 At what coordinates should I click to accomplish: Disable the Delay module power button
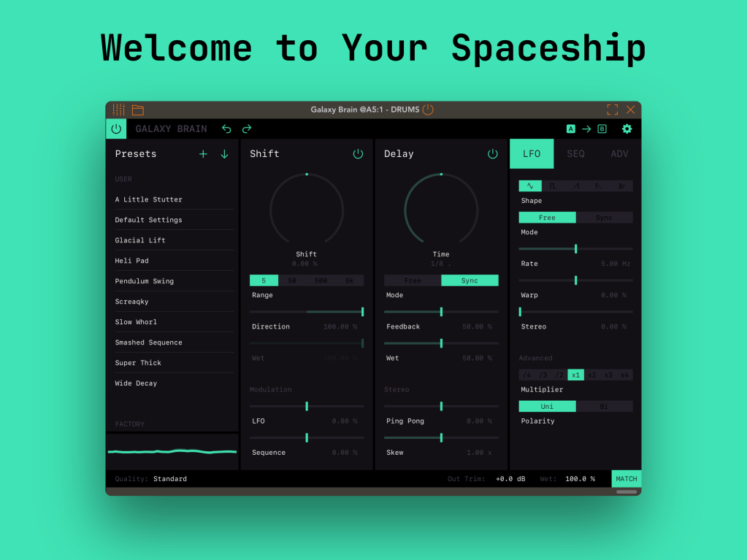492,154
